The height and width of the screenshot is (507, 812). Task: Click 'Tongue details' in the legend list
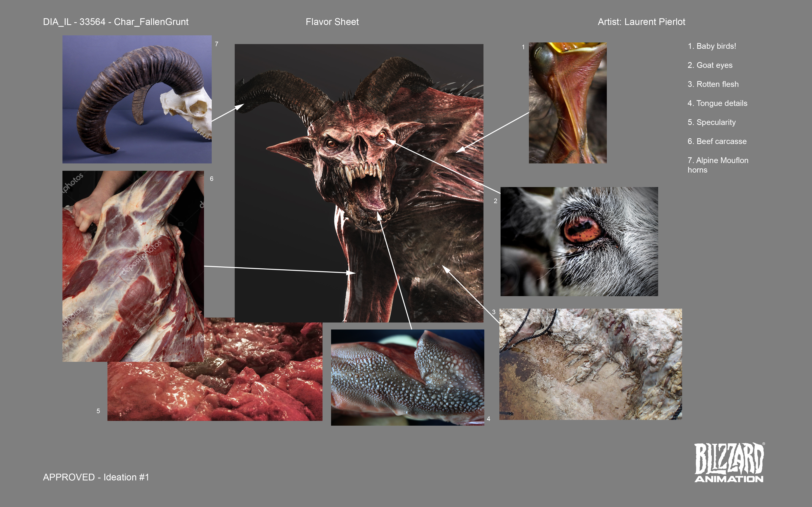point(717,103)
